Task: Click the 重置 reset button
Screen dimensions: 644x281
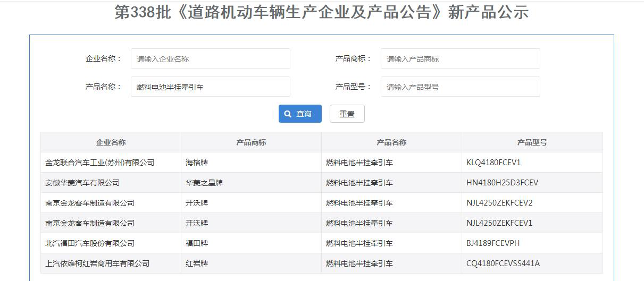Action: tap(347, 114)
